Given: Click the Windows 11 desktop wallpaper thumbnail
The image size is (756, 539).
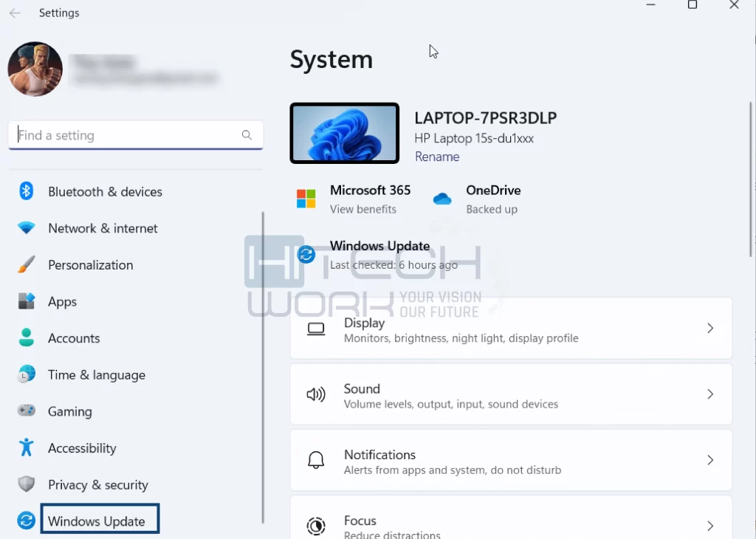Looking at the screenshot, I should click(x=344, y=133).
